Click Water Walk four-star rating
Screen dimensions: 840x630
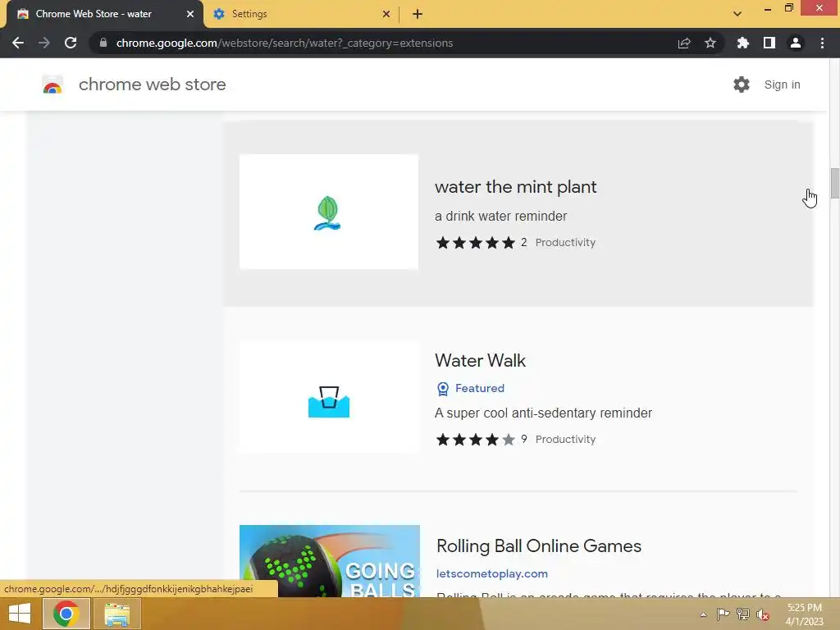[x=475, y=440]
